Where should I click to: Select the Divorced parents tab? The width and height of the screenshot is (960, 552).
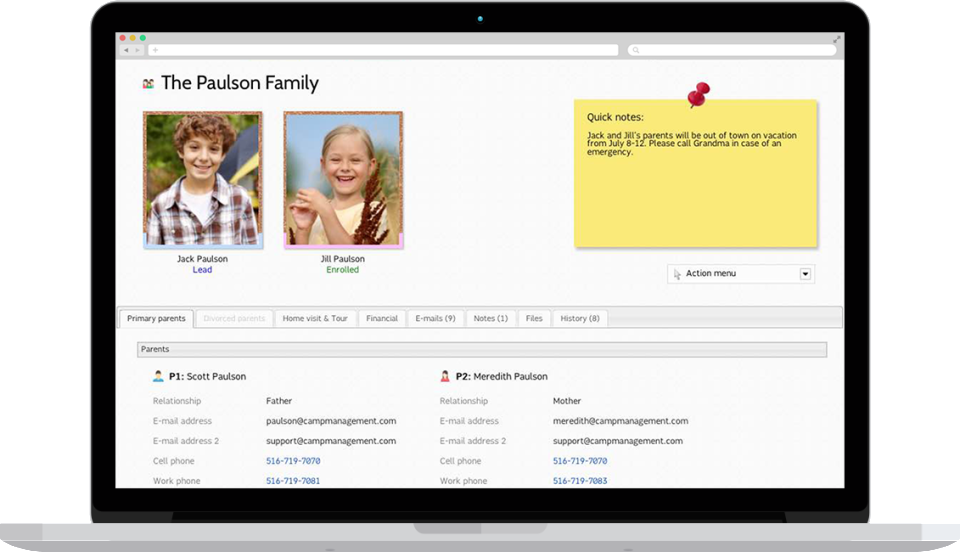coord(234,318)
